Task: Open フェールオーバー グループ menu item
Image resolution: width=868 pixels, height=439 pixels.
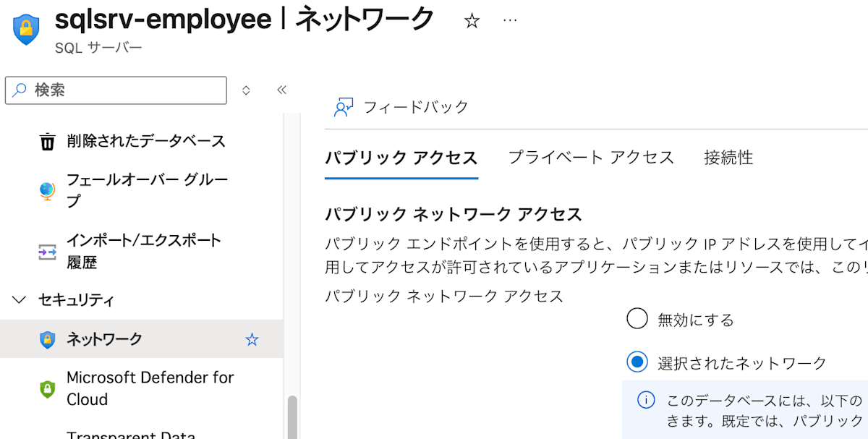Action: click(147, 190)
